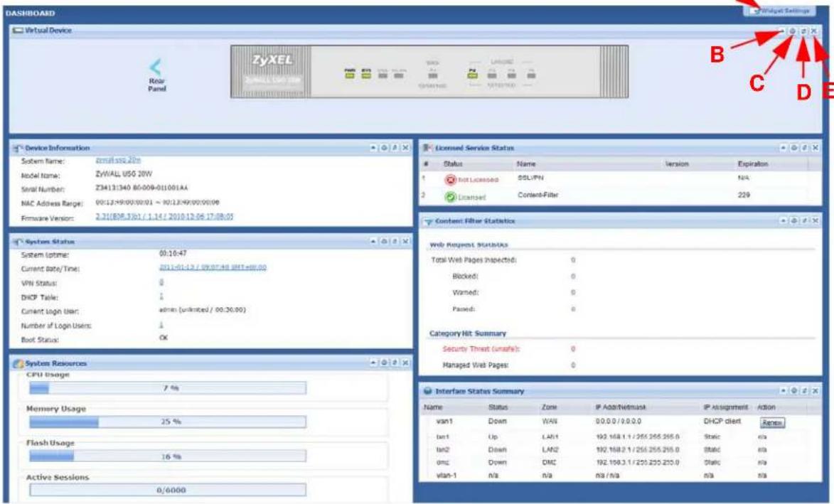Screen dimensions: 834x504
Task: Collapse the Content Filter Statistics widget
Action: tap(783, 220)
